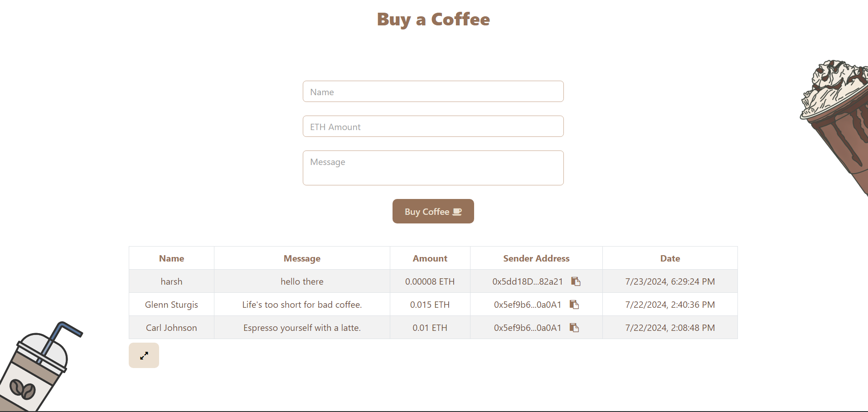Click the 0.015 ETH amount cell

point(430,305)
